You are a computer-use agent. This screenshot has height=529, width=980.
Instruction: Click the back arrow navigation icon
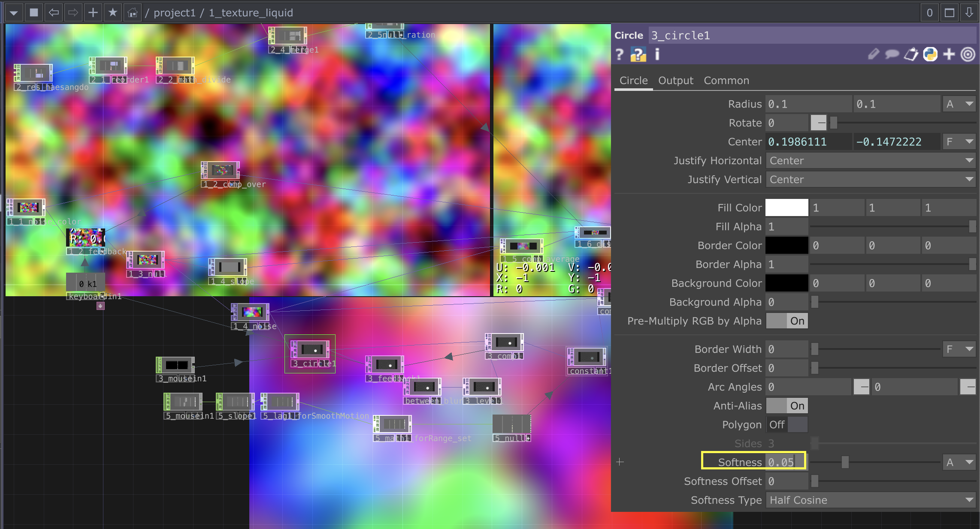(x=54, y=13)
